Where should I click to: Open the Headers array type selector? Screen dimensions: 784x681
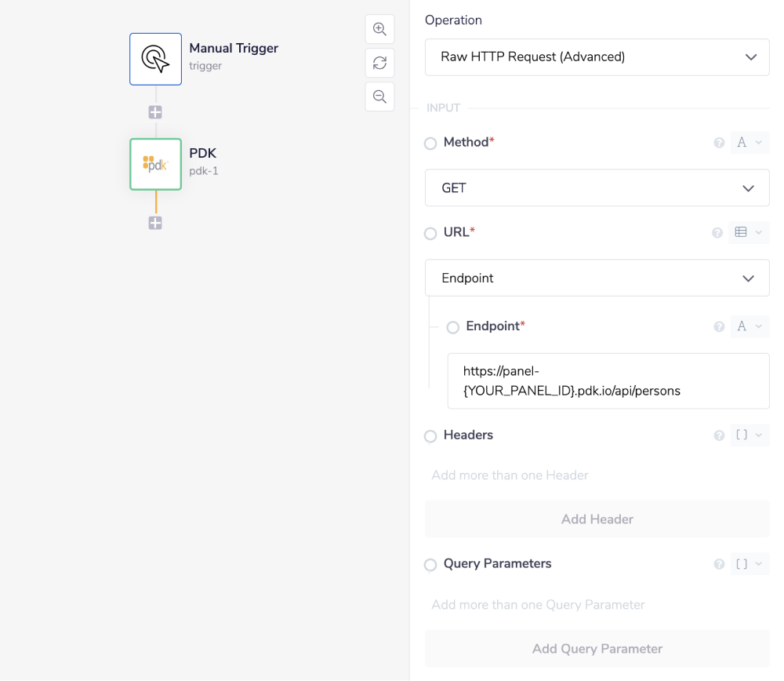(749, 435)
